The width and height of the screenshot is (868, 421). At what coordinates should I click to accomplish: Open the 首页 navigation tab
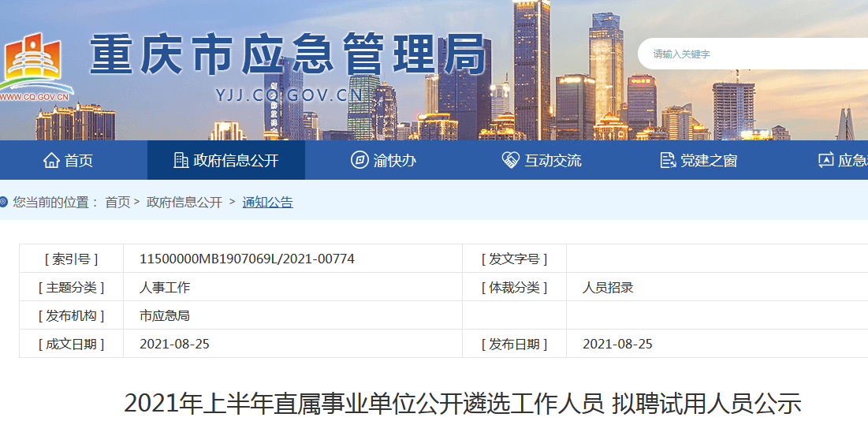[x=69, y=160]
